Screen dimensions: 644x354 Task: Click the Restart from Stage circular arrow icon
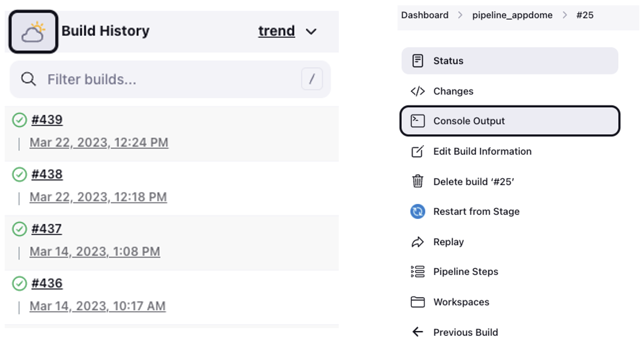(417, 212)
